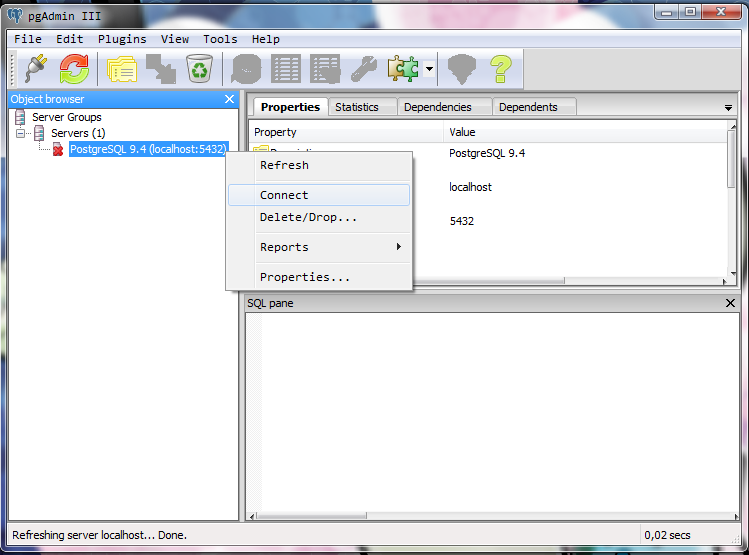The height and width of the screenshot is (555, 749).
Task: Click the filtered data view icon
Action: click(x=325, y=69)
